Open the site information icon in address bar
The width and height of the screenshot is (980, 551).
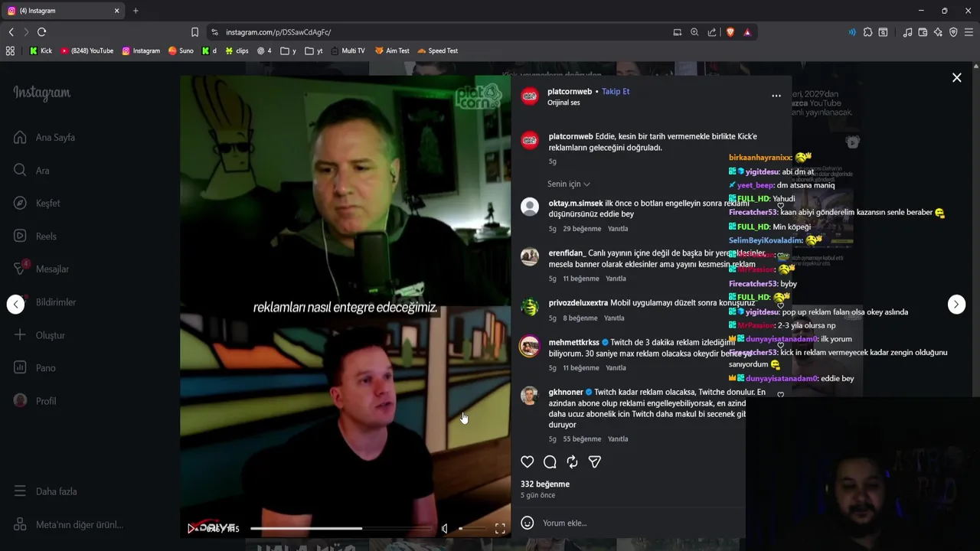(x=214, y=32)
